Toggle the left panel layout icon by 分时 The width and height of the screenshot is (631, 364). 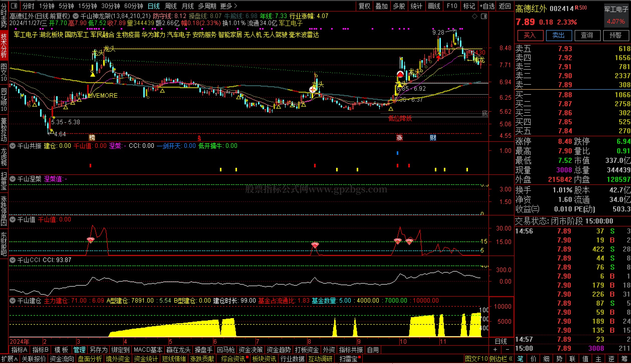point(14,6)
